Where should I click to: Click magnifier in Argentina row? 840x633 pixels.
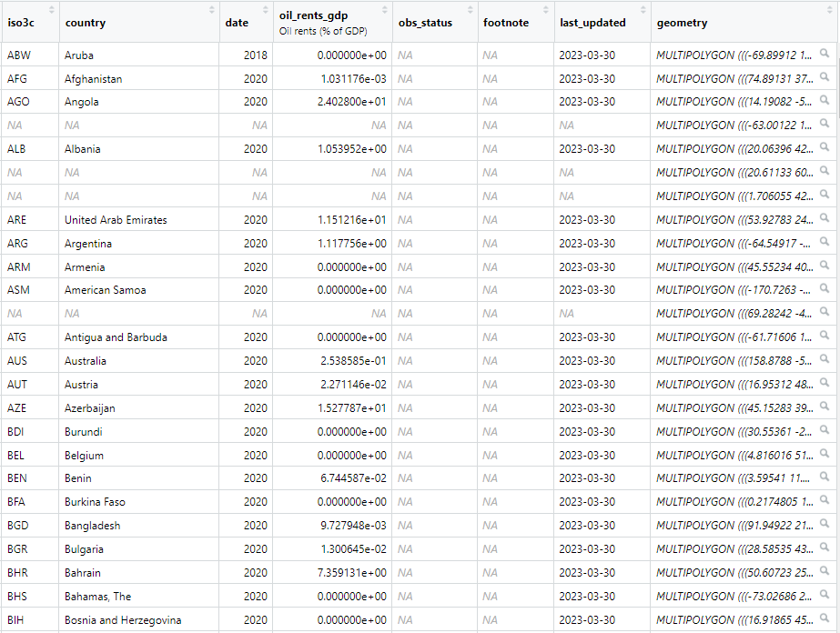click(x=825, y=243)
